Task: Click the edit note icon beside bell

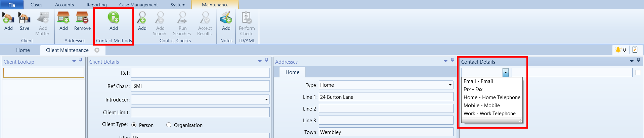Action: point(635,50)
